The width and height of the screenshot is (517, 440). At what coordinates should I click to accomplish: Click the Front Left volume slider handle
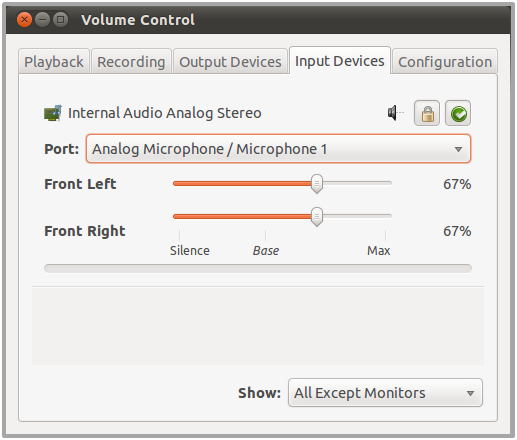tap(317, 184)
